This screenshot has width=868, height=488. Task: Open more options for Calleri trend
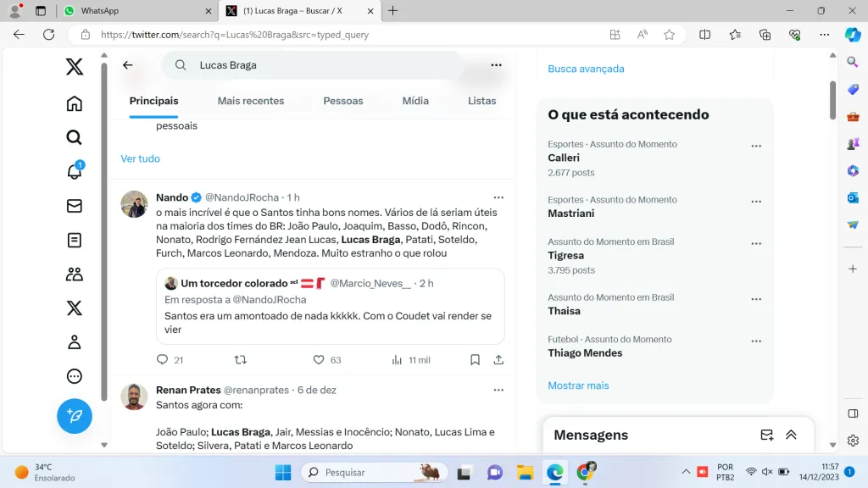[x=756, y=147]
